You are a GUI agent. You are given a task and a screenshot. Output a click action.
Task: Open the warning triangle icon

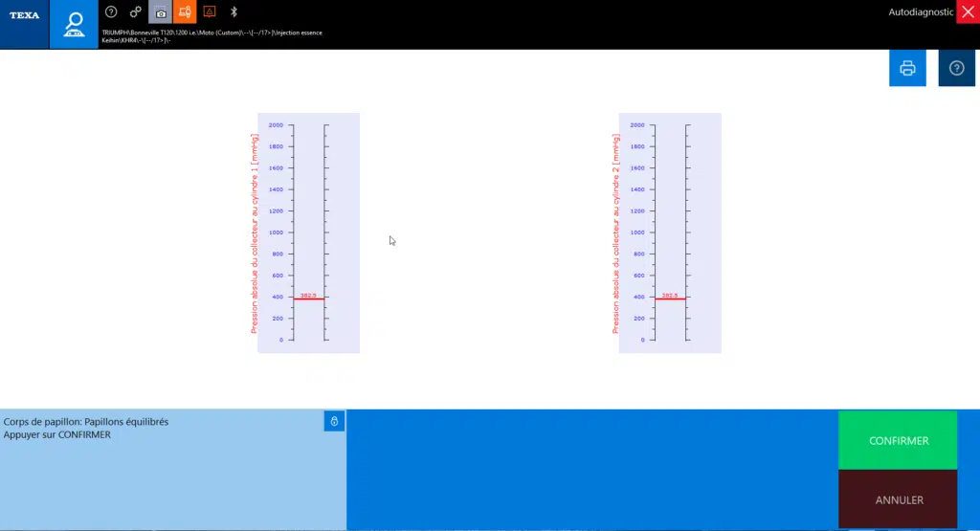210,11
